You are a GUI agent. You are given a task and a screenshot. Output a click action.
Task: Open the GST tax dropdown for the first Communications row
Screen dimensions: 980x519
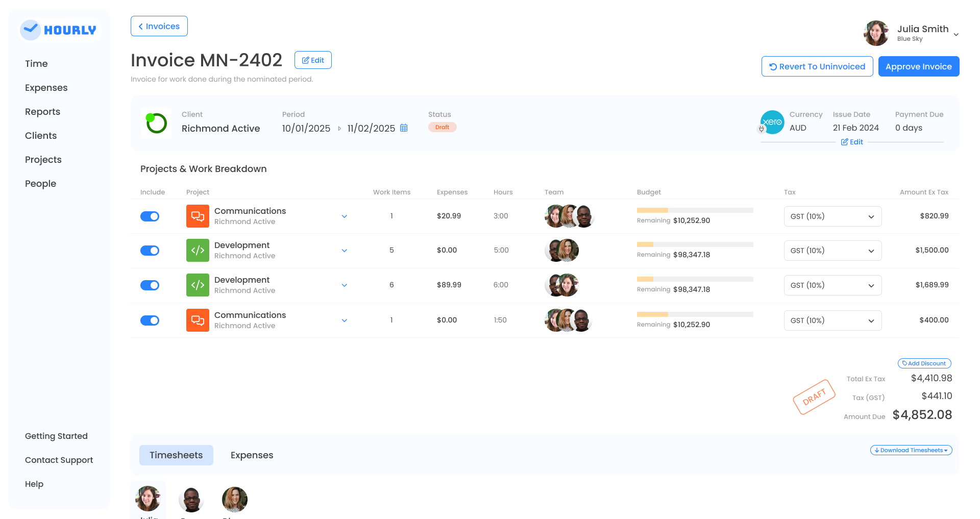point(832,216)
